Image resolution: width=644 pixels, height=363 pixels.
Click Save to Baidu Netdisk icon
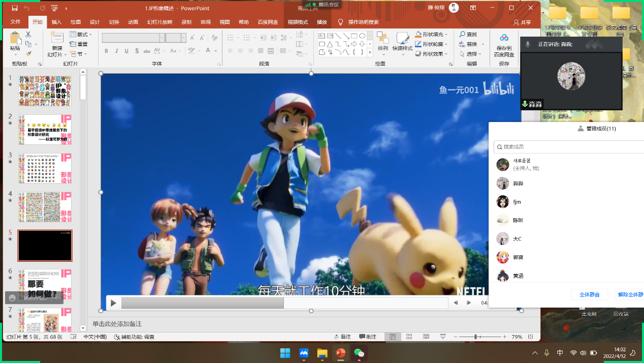click(x=504, y=38)
